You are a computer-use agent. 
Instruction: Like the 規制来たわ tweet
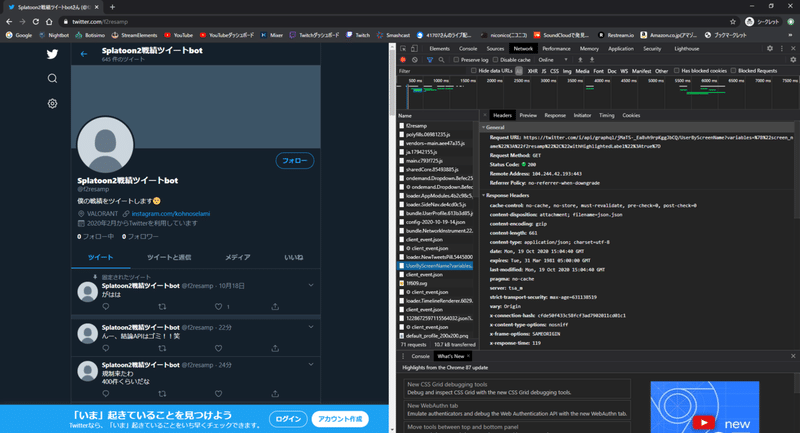pyautogui.click(x=218, y=394)
